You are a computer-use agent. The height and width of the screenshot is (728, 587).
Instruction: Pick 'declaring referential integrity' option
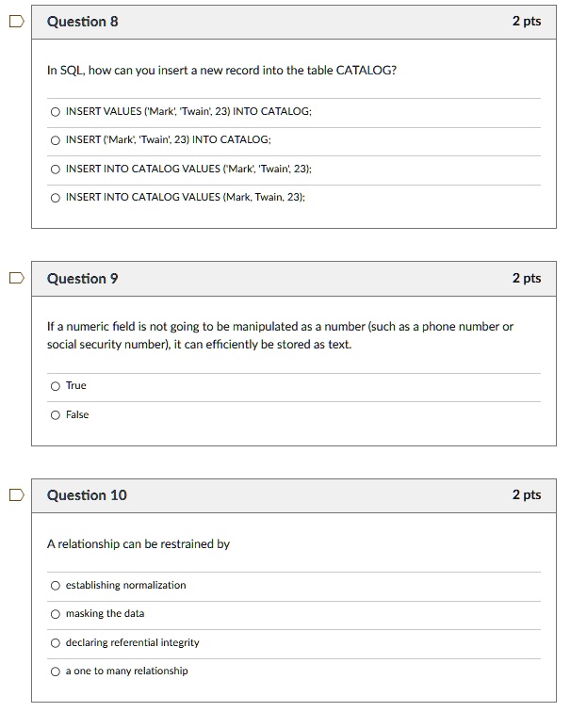[56, 643]
